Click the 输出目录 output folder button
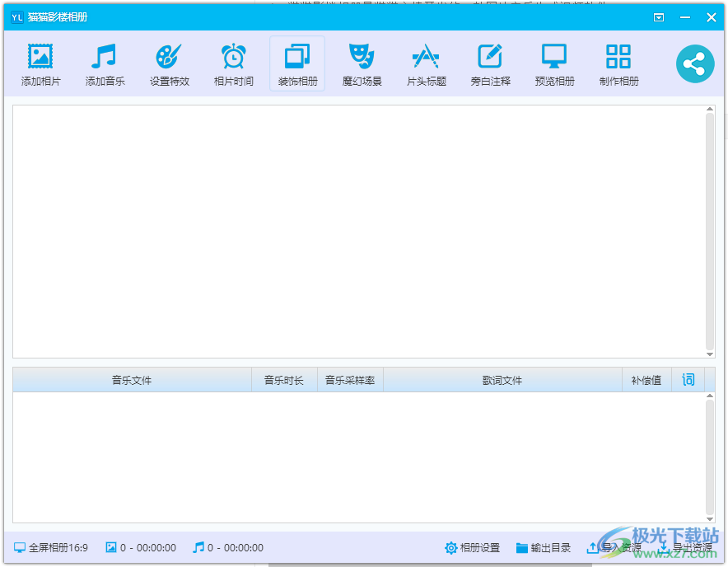The width and height of the screenshot is (728, 567). [544, 548]
